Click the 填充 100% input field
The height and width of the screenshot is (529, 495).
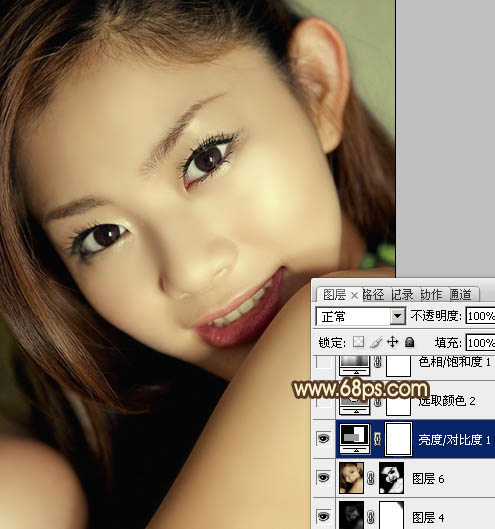[480, 343]
